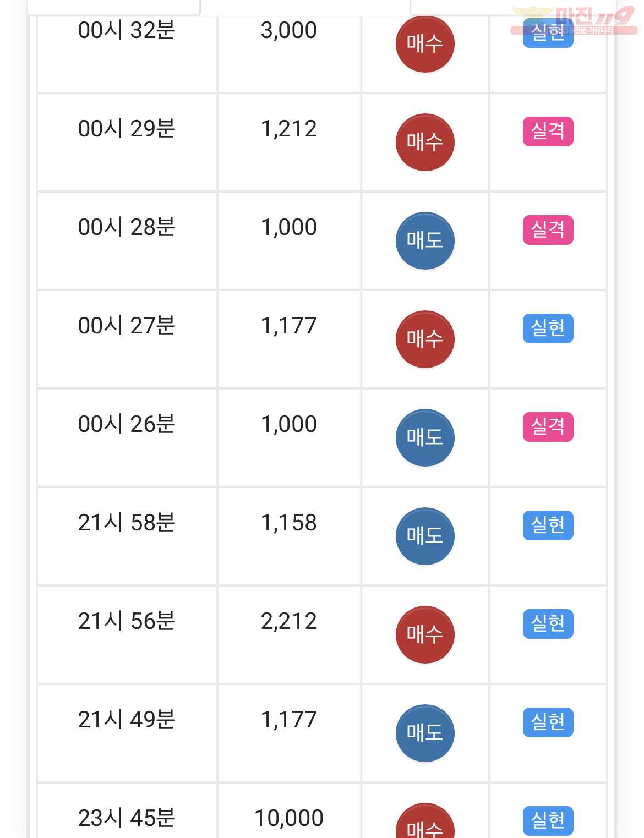Click the red 매수 circle at 00시 29분
The image size is (644, 838).
[425, 142]
